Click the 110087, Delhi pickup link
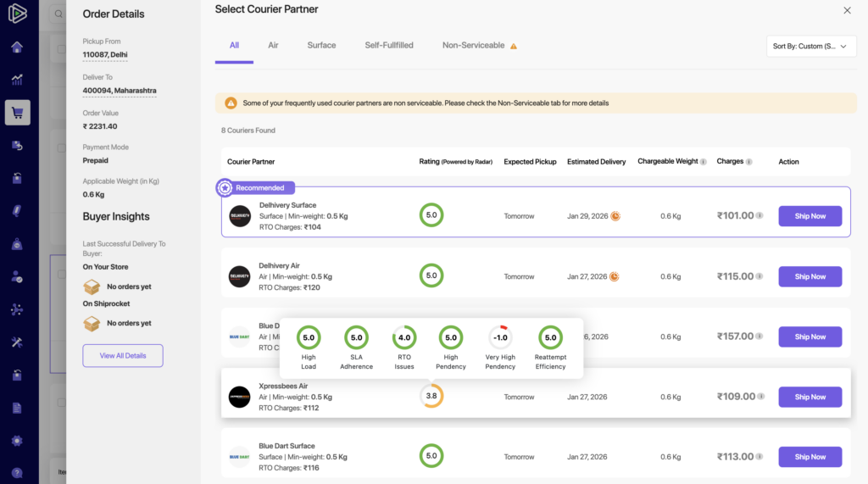This screenshot has width=868, height=484. pyautogui.click(x=104, y=55)
